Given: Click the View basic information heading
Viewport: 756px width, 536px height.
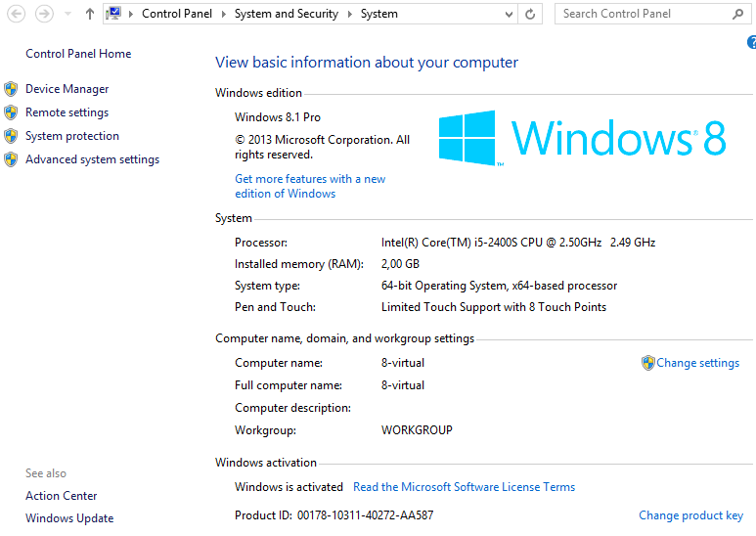Looking at the screenshot, I should [367, 63].
